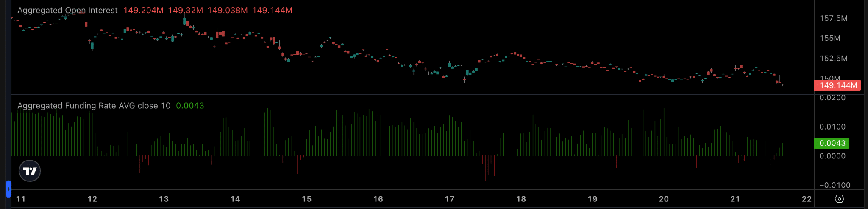The height and width of the screenshot is (209, 868).
Task: Click the 157.5M price scale label
Action: tap(834, 18)
